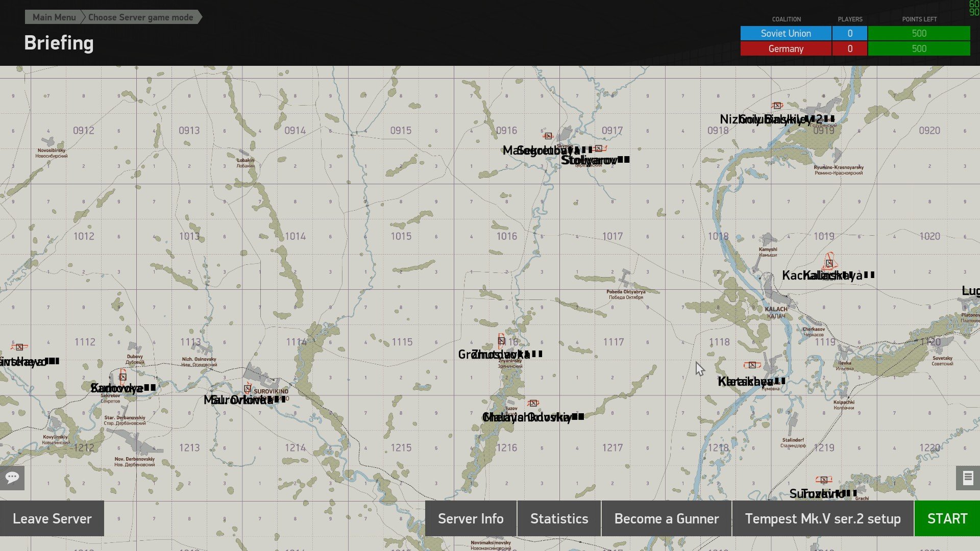Click the SUROVIKINO town label

point(271,391)
